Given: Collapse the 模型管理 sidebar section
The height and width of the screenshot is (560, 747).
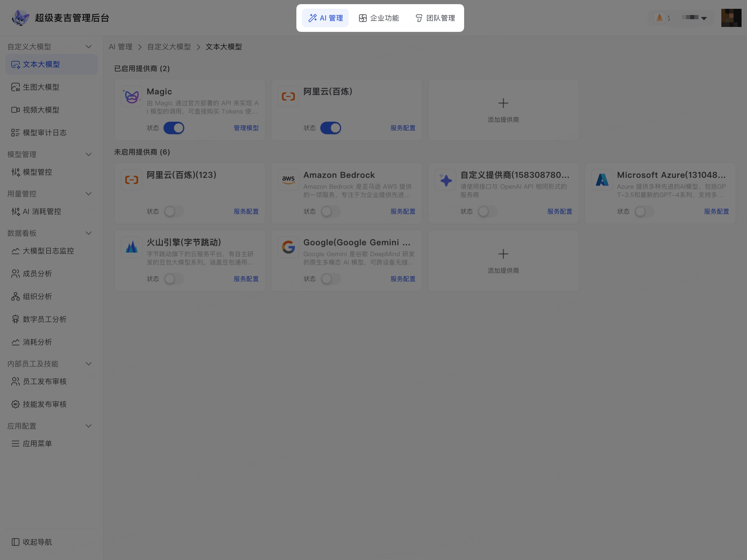Looking at the screenshot, I should (88, 155).
